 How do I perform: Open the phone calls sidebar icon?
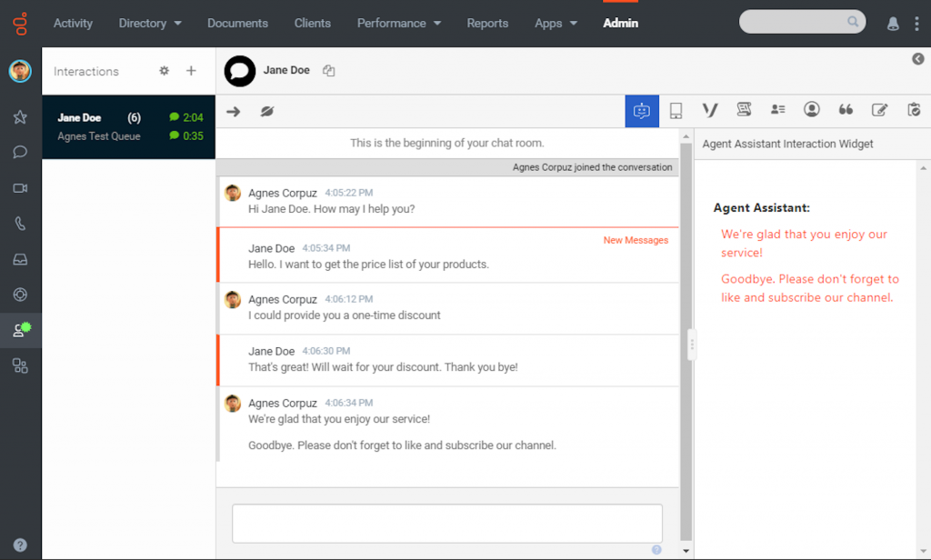(20, 224)
